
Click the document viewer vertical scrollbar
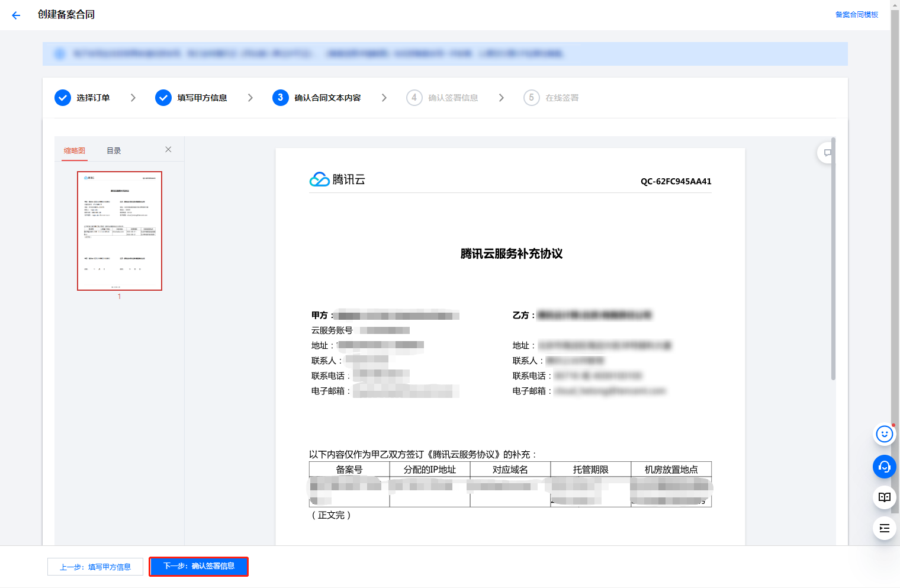(833, 259)
